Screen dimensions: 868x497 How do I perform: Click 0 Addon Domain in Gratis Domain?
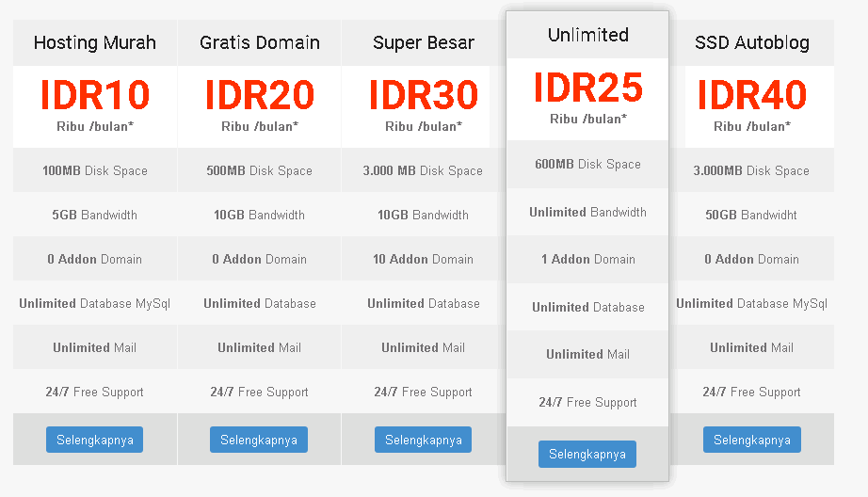coord(259,259)
